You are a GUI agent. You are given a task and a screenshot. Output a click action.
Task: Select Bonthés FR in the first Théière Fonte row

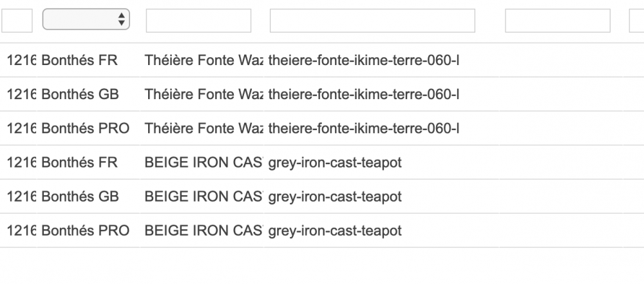[79, 61]
